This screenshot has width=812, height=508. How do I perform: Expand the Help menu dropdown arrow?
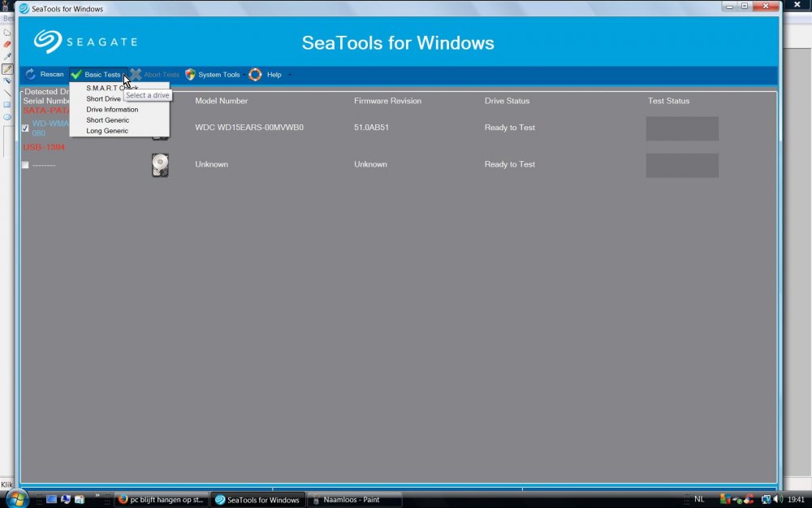tap(288, 75)
